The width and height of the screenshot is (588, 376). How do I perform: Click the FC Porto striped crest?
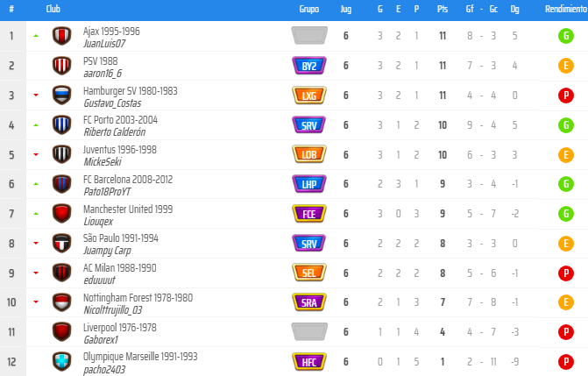tap(61, 125)
